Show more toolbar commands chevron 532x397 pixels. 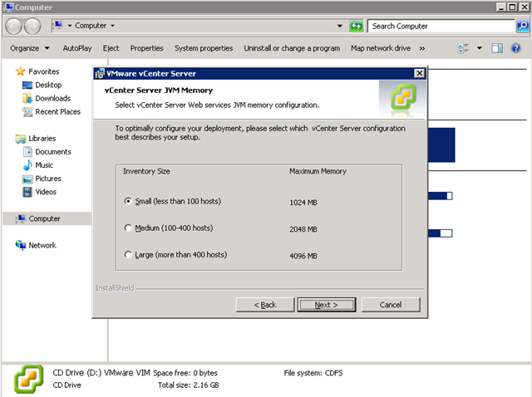click(x=422, y=48)
